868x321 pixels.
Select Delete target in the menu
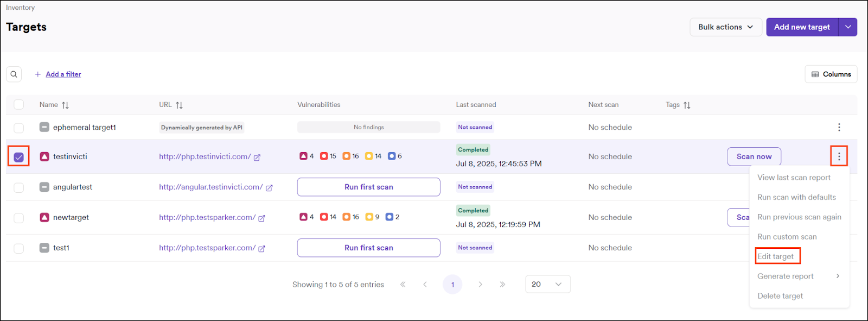(x=780, y=296)
